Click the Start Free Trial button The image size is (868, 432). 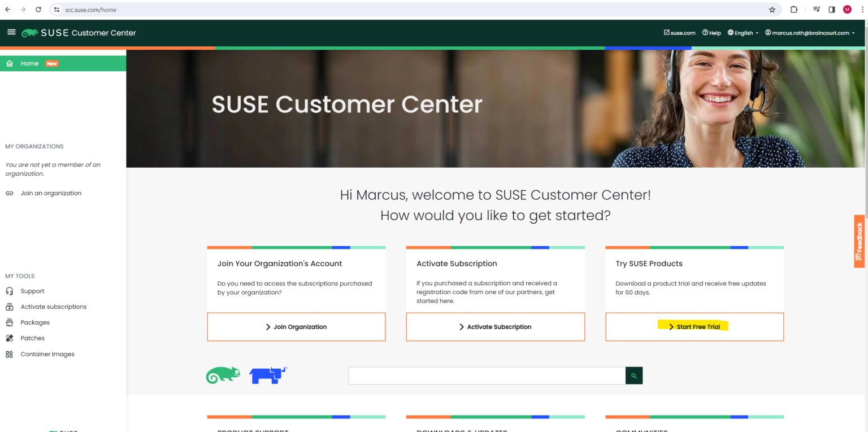[694, 326]
